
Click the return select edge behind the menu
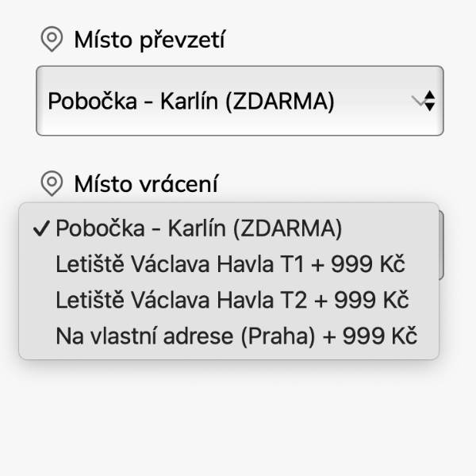coord(442,245)
